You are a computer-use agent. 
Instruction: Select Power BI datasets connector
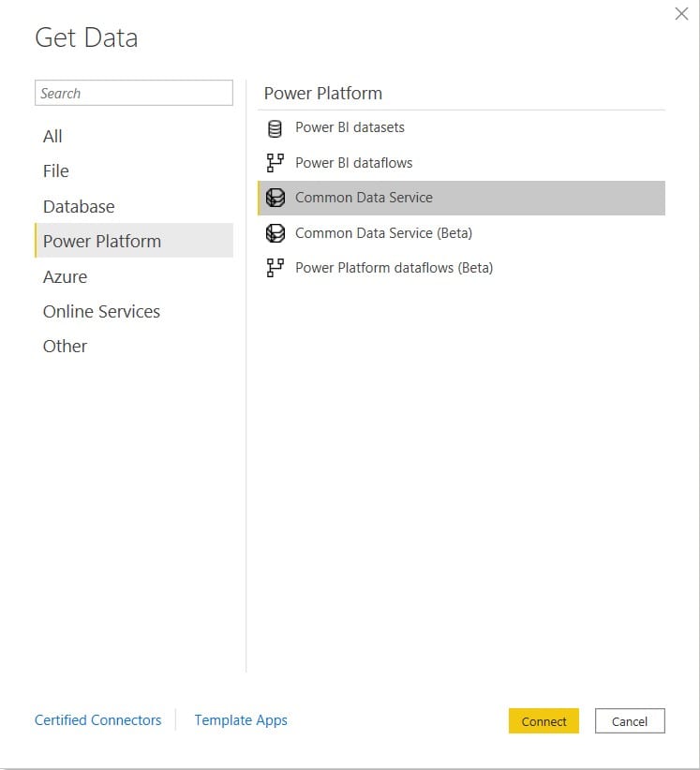pos(461,127)
